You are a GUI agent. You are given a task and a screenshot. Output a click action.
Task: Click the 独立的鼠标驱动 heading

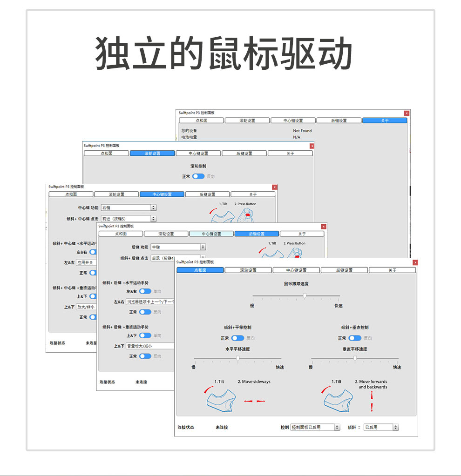(224, 53)
